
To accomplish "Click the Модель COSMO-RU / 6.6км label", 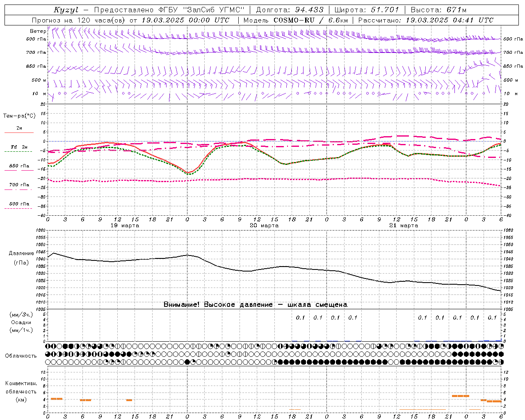I will 296,20.
